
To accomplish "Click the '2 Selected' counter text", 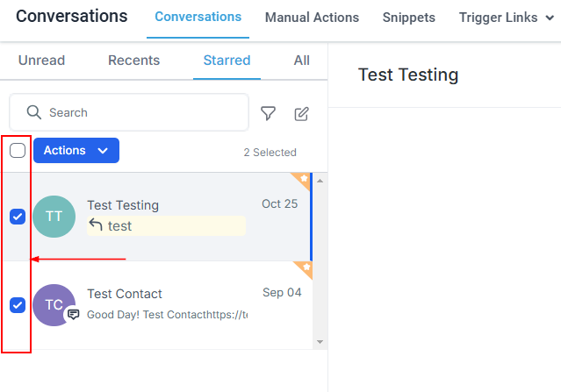I will point(270,153).
